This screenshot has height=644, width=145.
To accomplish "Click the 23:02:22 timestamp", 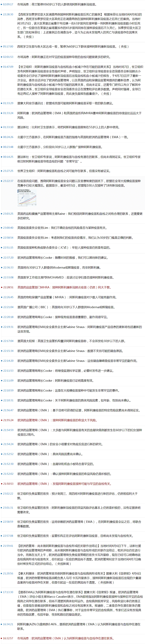I will [8, 494].
